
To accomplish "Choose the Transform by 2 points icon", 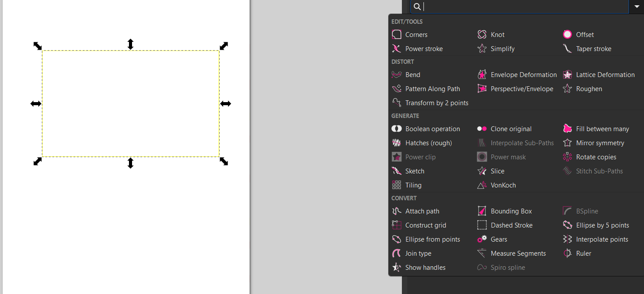I will click(x=397, y=103).
